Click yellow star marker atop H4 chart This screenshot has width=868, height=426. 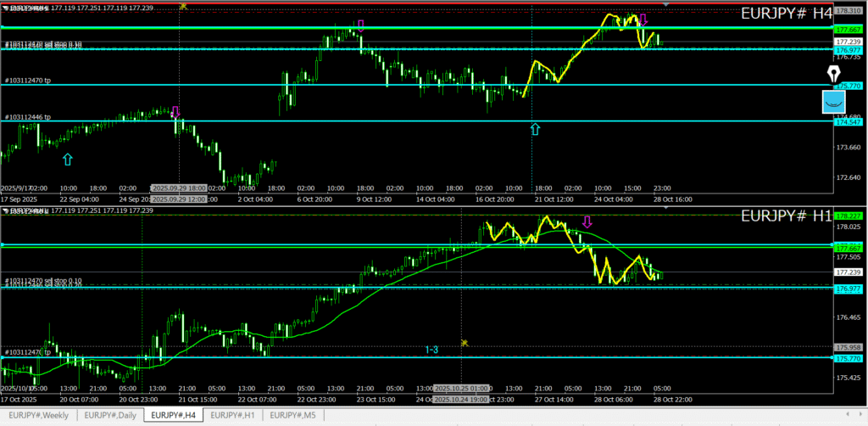coord(183,6)
